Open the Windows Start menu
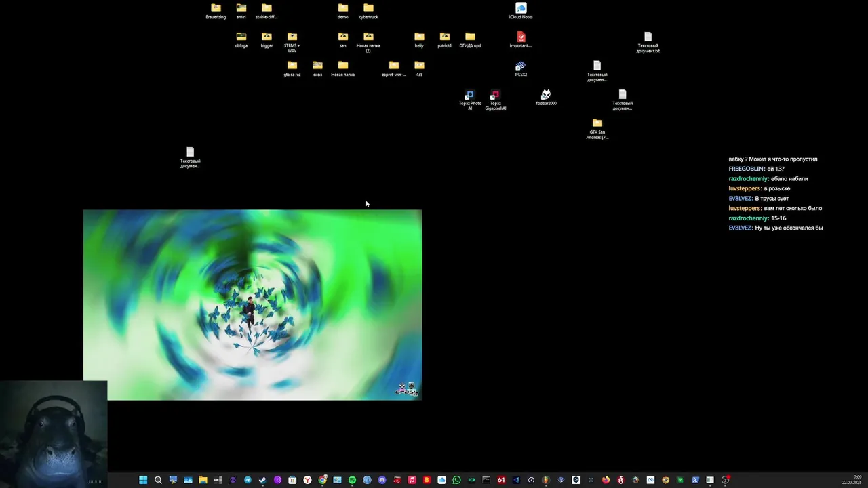This screenshot has height=488, width=868. click(x=142, y=480)
